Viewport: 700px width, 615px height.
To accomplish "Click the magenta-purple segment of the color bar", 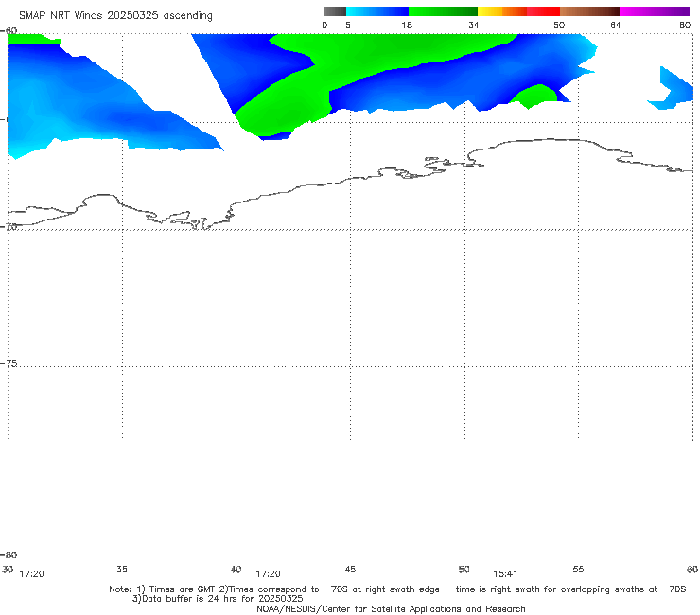I will tap(655, 11).
